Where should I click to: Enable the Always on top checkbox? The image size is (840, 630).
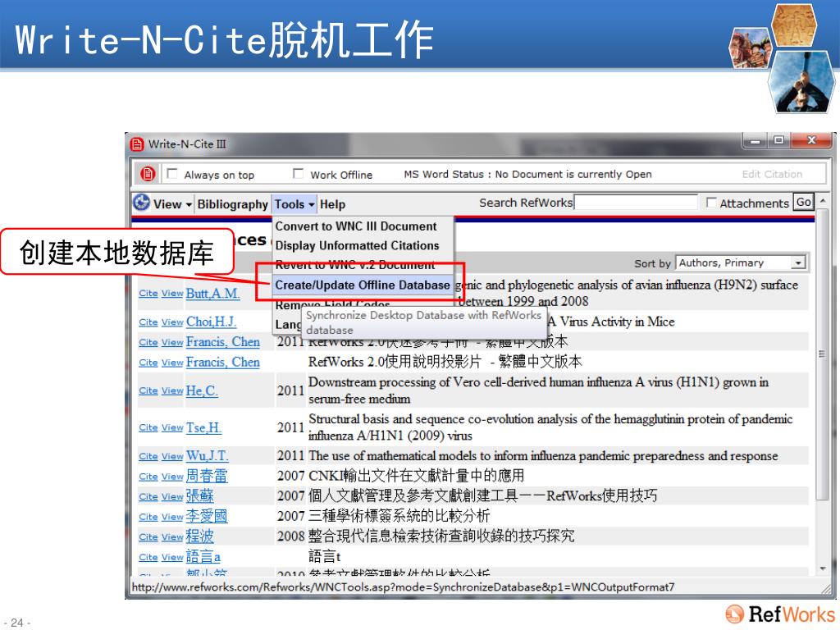click(172, 174)
